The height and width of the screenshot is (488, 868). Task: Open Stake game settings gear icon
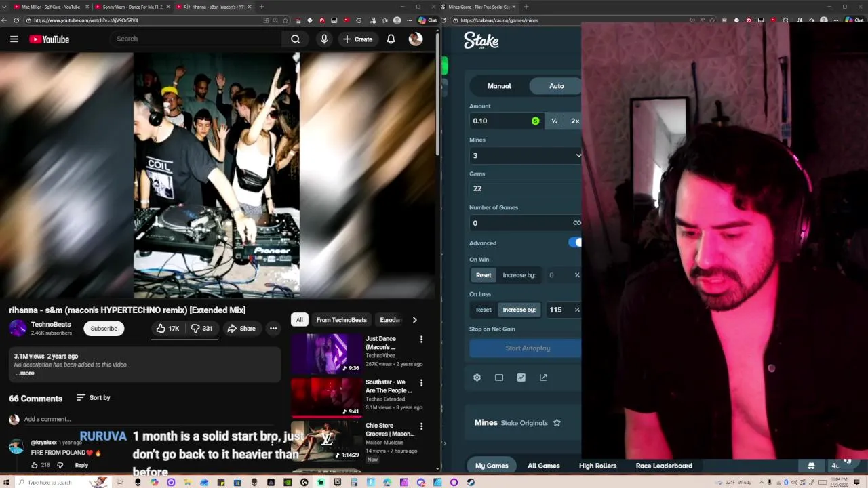[x=477, y=378]
